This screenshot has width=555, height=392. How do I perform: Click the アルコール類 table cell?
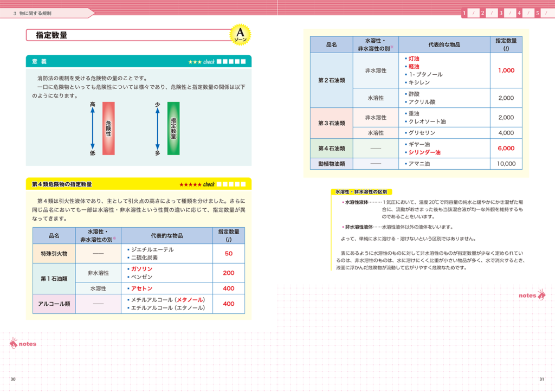[54, 304]
